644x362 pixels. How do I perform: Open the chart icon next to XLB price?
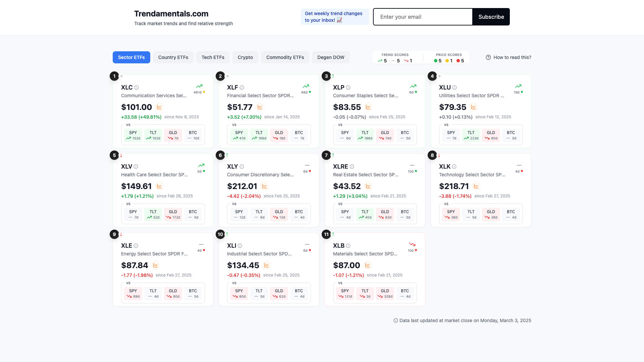click(367, 265)
